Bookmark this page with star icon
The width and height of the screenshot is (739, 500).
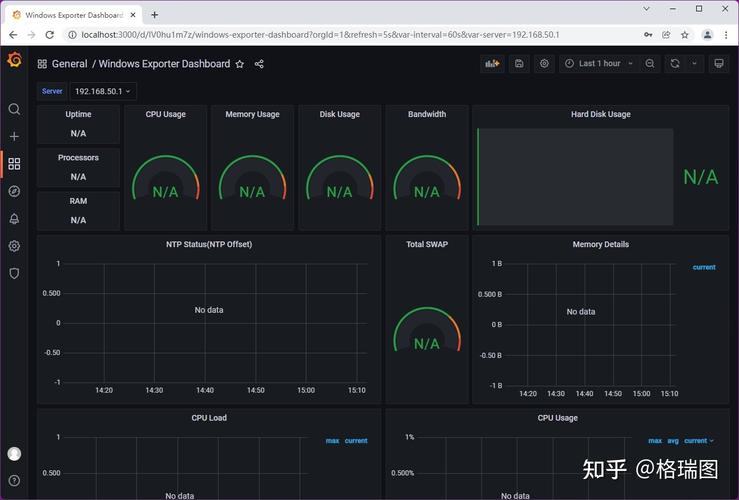[x=685, y=35]
